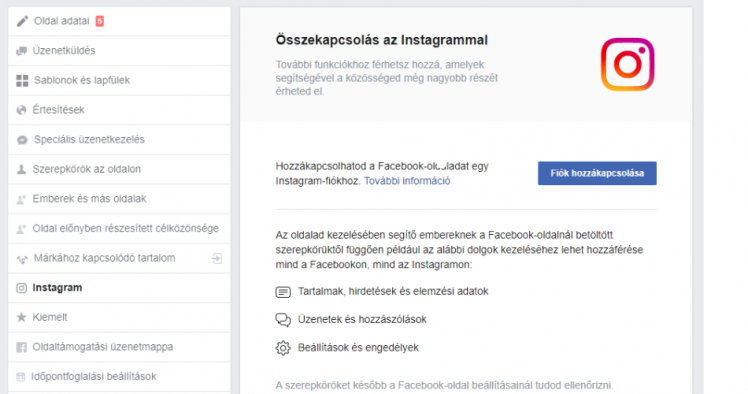Select Oldal előnyben részesített célközönsége
Image resolution: width=748 pixels, height=394 pixels.
click(x=119, y=228)
